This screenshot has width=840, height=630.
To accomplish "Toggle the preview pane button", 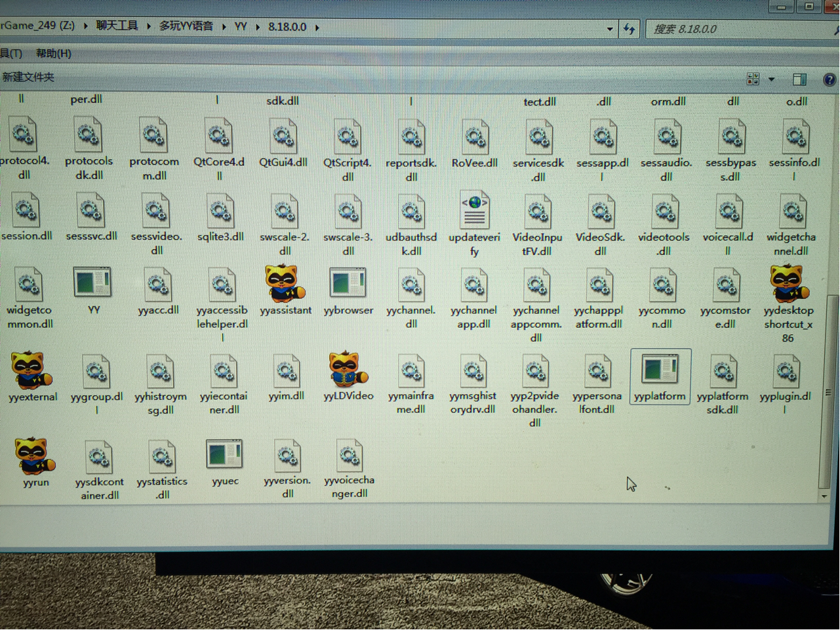I will click(799, 79).
